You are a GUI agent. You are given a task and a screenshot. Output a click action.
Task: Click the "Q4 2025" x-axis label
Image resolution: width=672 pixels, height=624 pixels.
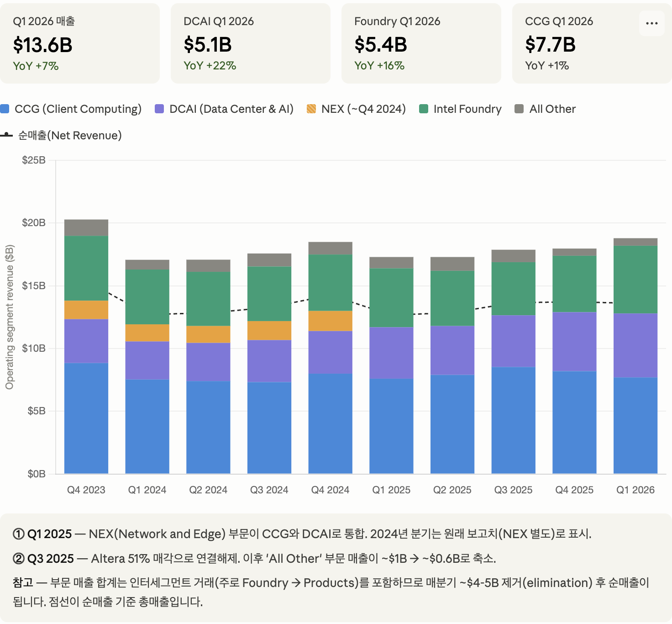point(574,490)
